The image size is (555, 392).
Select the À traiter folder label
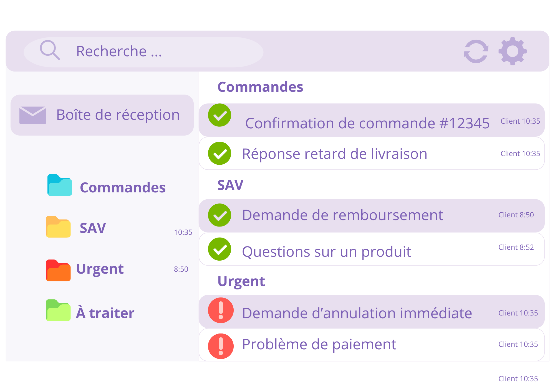click(x=105, y=313)
